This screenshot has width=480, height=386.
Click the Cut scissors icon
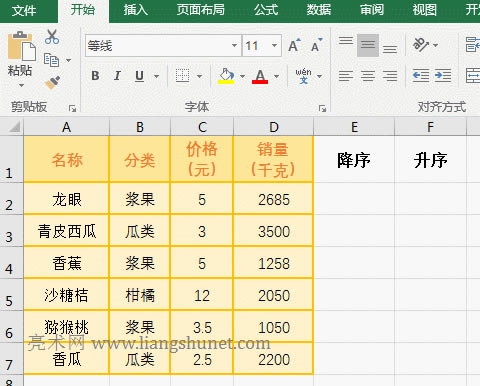(52, 37)
